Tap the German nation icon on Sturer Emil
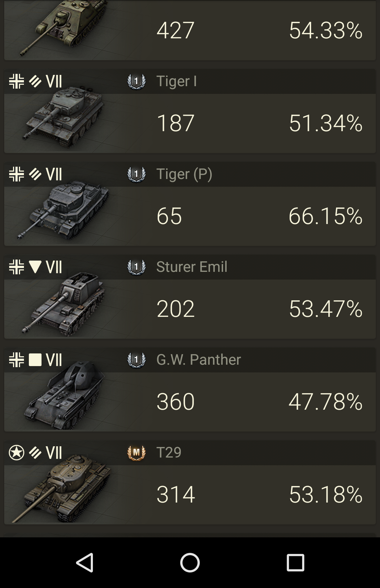The width and height of the screenshot is (380, 588). (17, 267)
